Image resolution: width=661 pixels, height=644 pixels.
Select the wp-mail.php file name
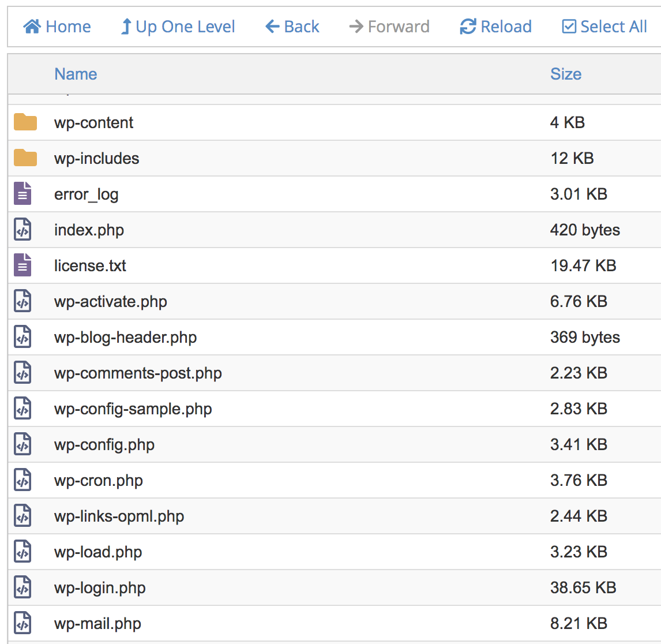(x=98, y=624)
